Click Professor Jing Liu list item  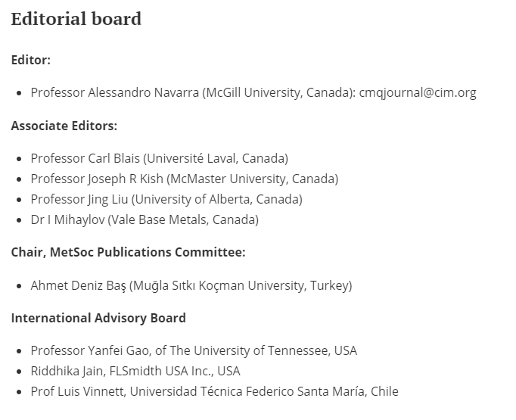(166, 199)
